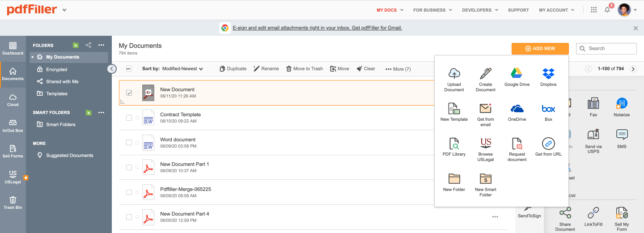Open the Sell Forms section
This screenshot has width=644, height=233.
pyautogui.click(x=13, y=152)
